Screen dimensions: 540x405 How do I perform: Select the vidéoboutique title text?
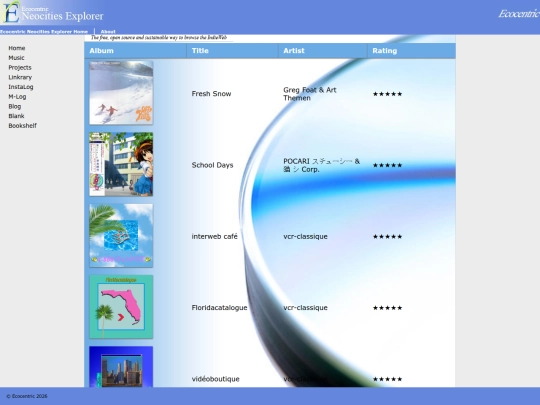point(215,379)
